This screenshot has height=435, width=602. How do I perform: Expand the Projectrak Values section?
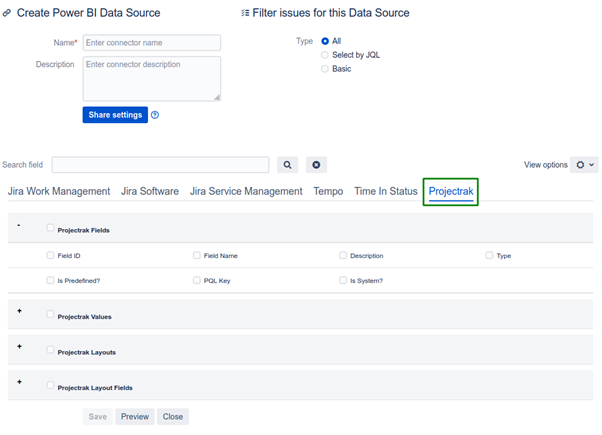19,311
